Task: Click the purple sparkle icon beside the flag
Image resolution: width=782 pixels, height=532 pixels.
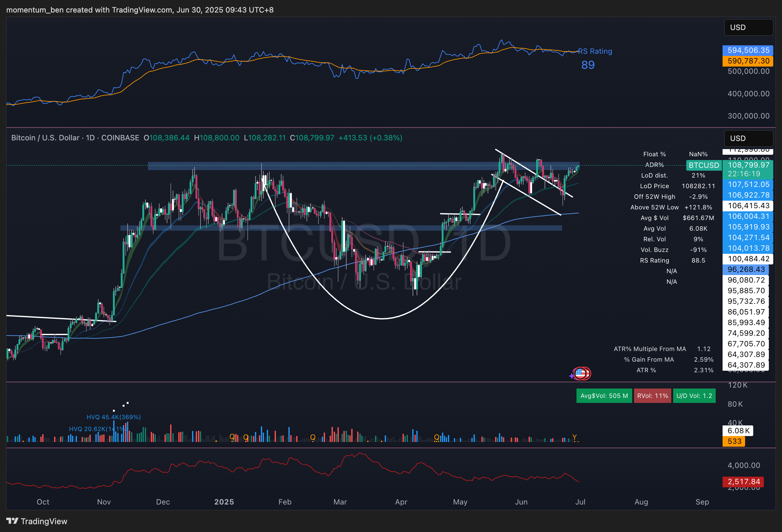Action: click(x=572, y=376)
